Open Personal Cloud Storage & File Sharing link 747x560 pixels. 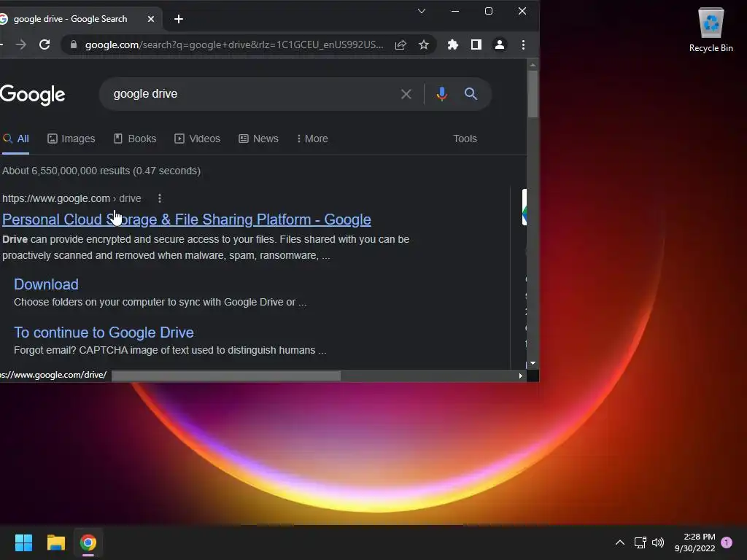(186, 219)
